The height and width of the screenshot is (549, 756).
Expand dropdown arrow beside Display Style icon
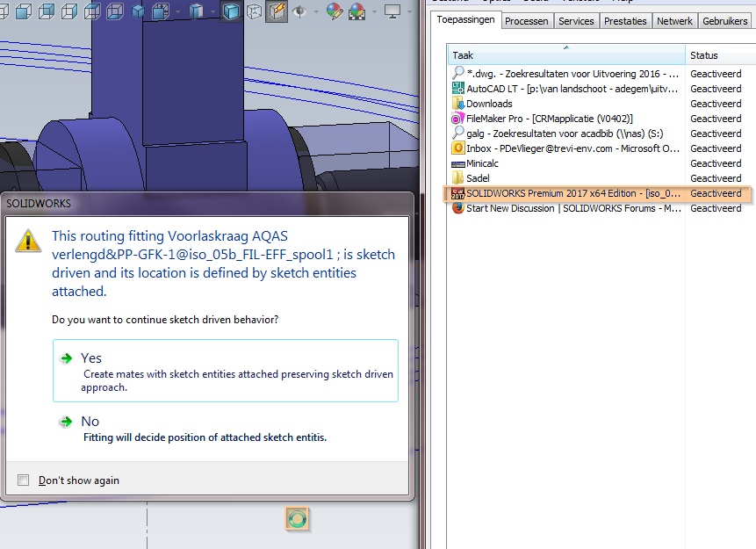pyautogui.click(x=212, y=11)
